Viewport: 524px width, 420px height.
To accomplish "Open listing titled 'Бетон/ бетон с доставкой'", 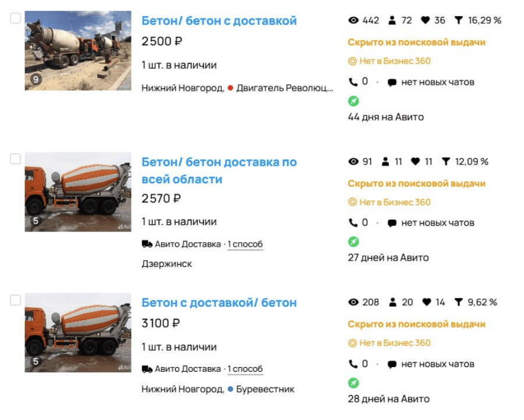I will 219,21.
